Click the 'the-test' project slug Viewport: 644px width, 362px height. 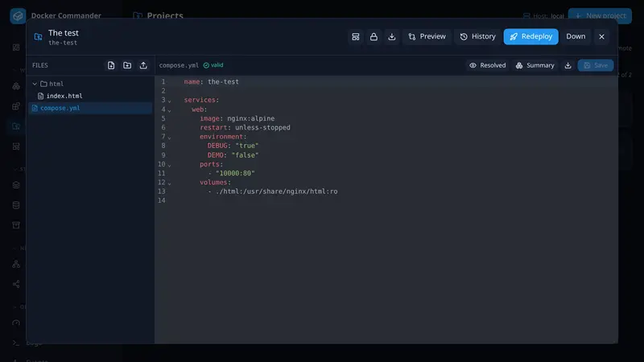[x=63, y=43]
